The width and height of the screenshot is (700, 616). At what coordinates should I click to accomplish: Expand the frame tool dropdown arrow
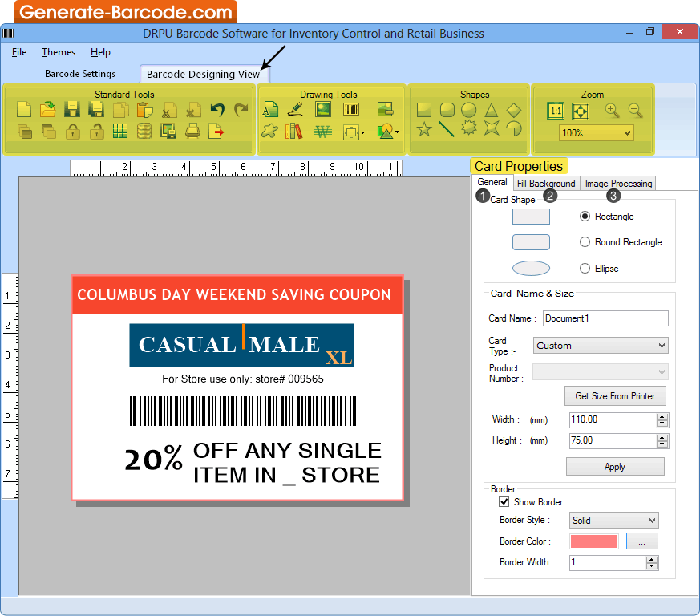[362, 132]
